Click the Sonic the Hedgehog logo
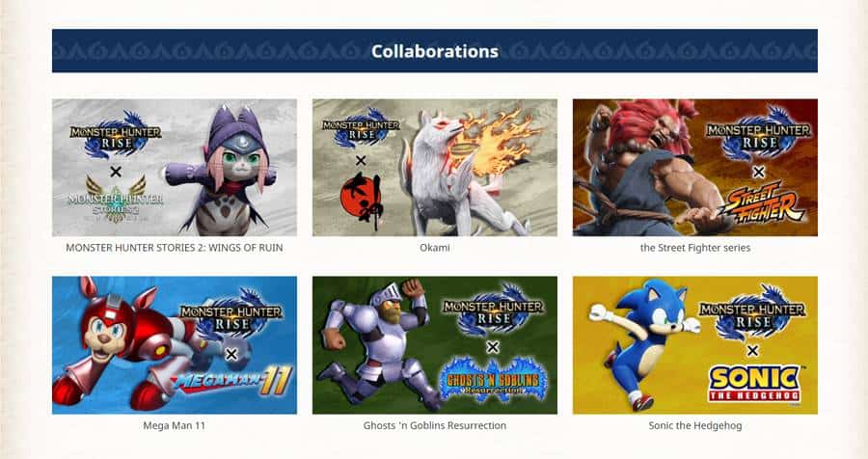Image resolution: width=868 pixels, height=459 pixels. pyautogui.click(x=754, y=383)
